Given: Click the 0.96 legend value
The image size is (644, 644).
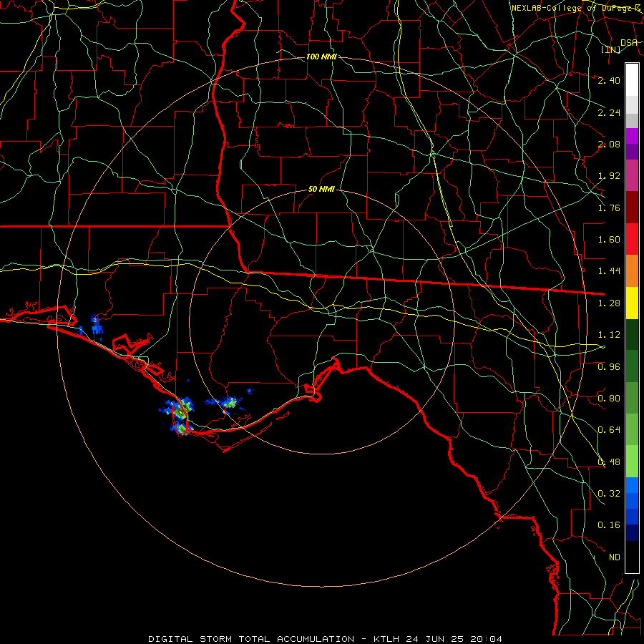Looking at the screenshot, I should (609, 367).
